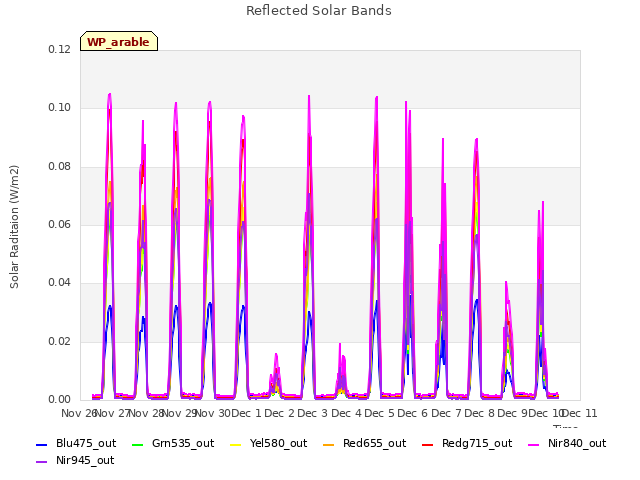Click the purple Nir945_out legend swatch
The image size is (640, 480).
(x=42, y=462)
